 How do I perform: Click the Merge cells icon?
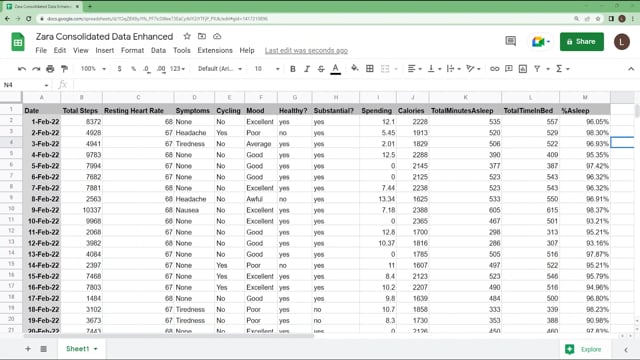tap(385, 69)
